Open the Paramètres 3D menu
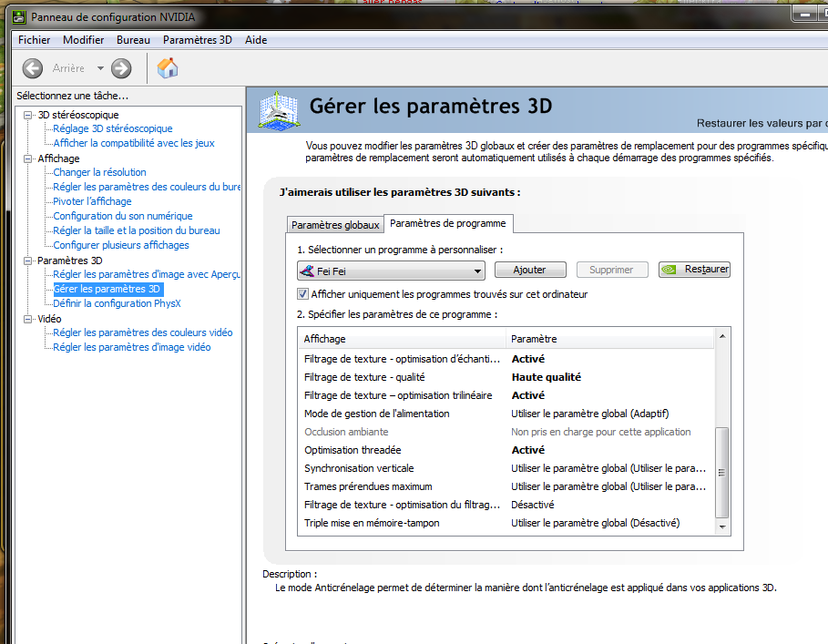 pos(198,40)
